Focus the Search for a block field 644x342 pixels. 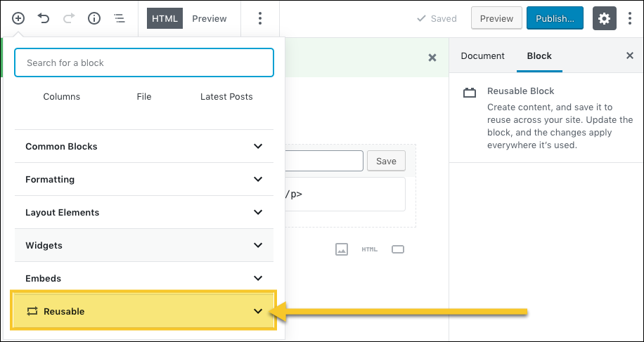[143, 63]
